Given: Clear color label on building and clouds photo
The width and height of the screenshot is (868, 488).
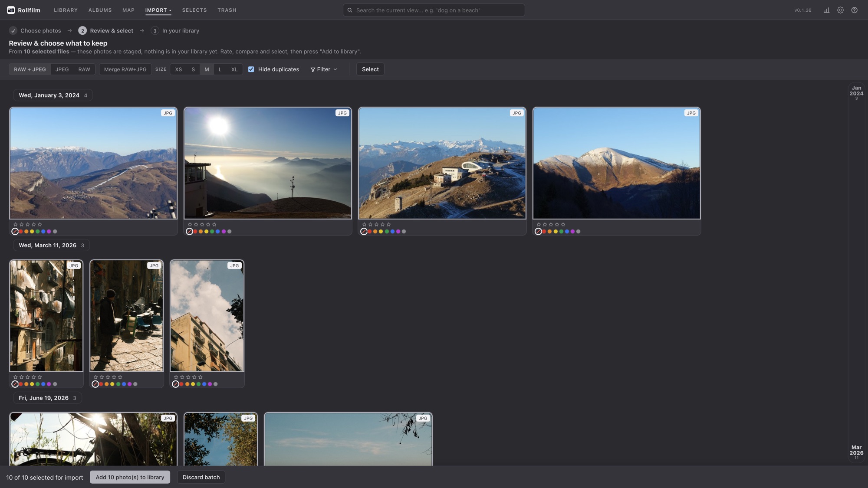Looking at the screenshot, I should coord(175,384).
